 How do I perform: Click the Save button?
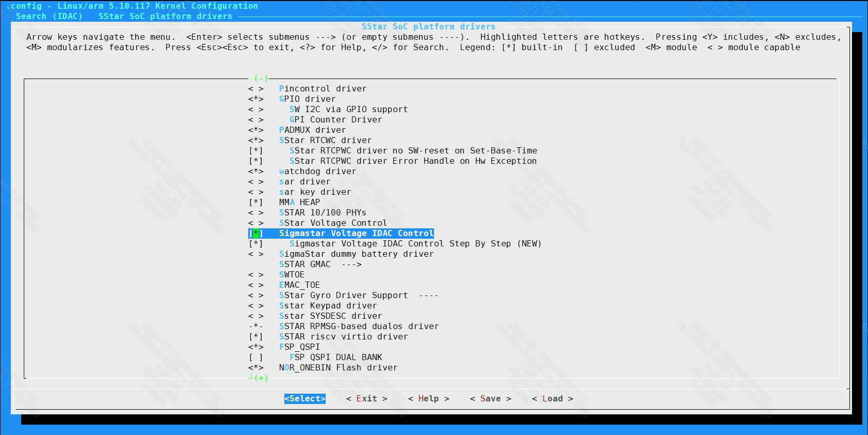[x=491, y=399]
